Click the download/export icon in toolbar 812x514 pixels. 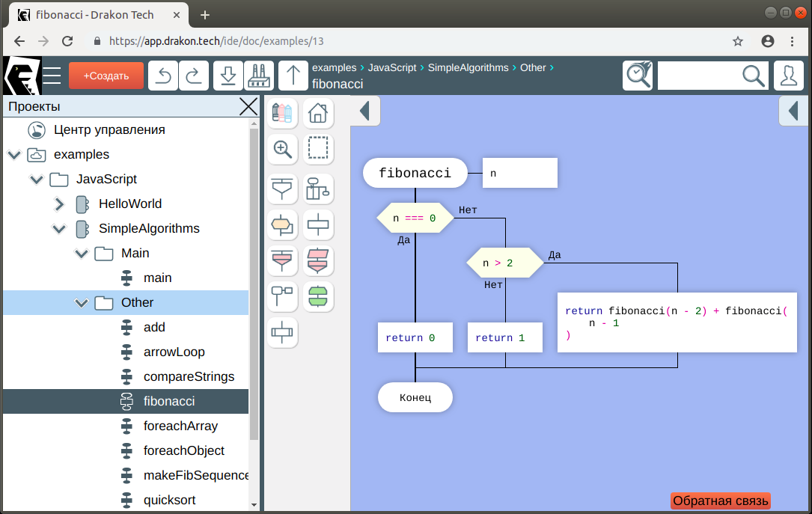tap(228, 76)
